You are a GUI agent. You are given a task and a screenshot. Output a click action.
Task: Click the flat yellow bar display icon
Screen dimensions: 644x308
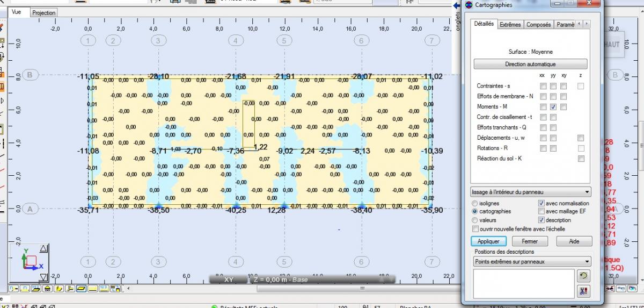pos(92,289)
